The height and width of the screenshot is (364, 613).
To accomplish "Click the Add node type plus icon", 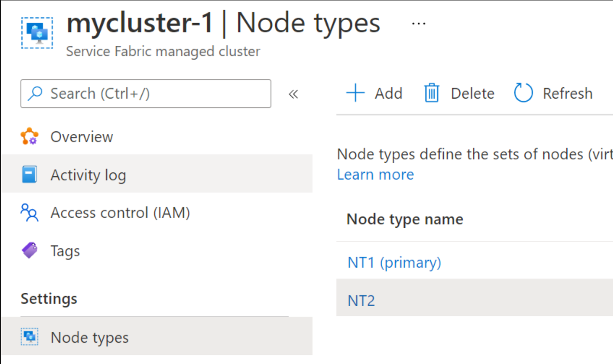I will point(355,93).
